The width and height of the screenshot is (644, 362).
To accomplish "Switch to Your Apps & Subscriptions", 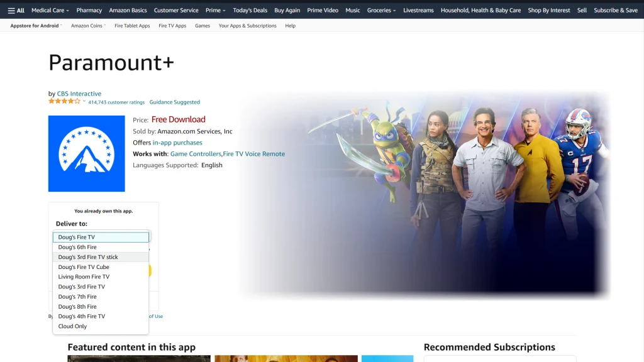I will tap(247, 26).
